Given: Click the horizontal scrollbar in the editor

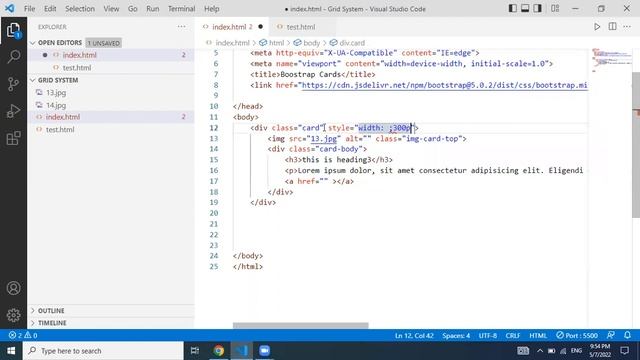Looking at the screenshot, I should pyautogui.click(x=300, y=325).
